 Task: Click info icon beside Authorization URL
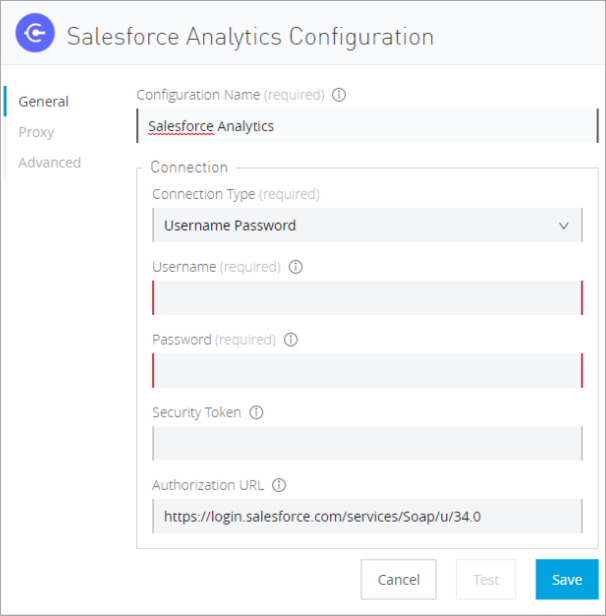coord(279,486)
